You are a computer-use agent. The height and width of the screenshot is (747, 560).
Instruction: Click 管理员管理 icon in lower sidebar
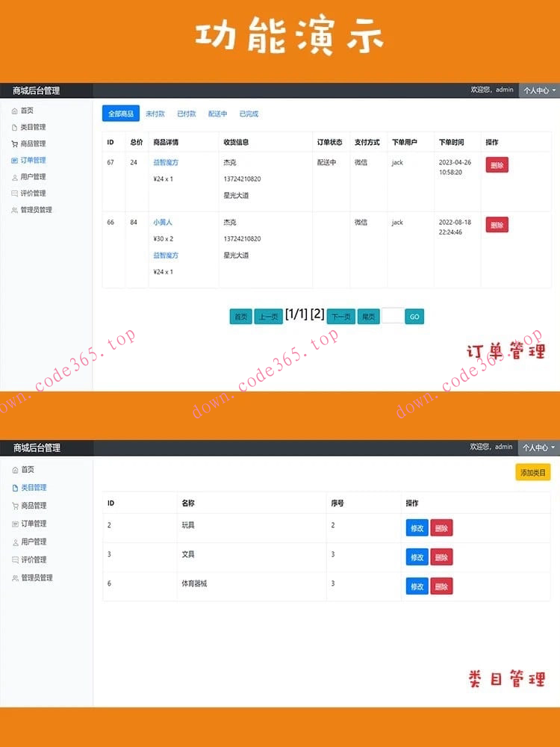coord(15,578)
